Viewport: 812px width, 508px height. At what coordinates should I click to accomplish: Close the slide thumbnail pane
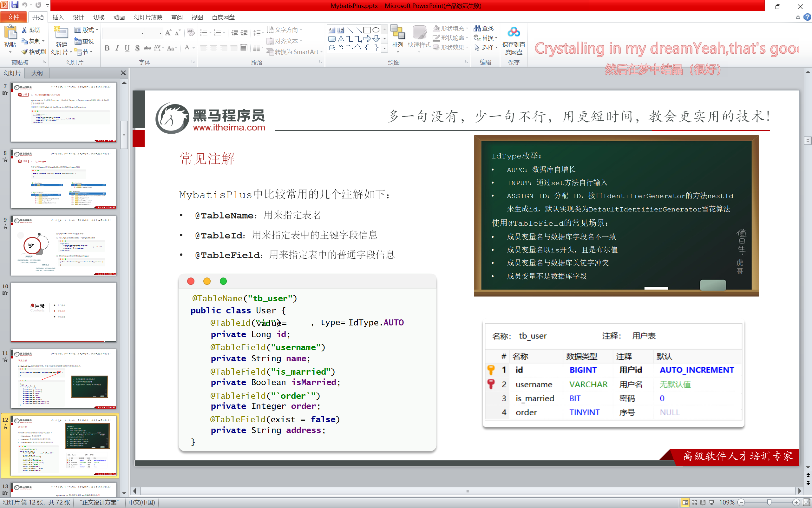click(123, 73)
